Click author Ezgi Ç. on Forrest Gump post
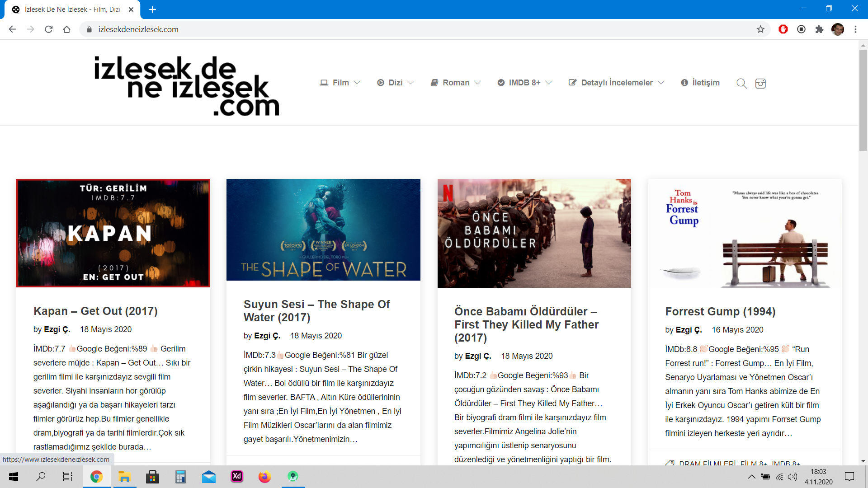This screenshot has height=488, width=868. coord(689,330)
